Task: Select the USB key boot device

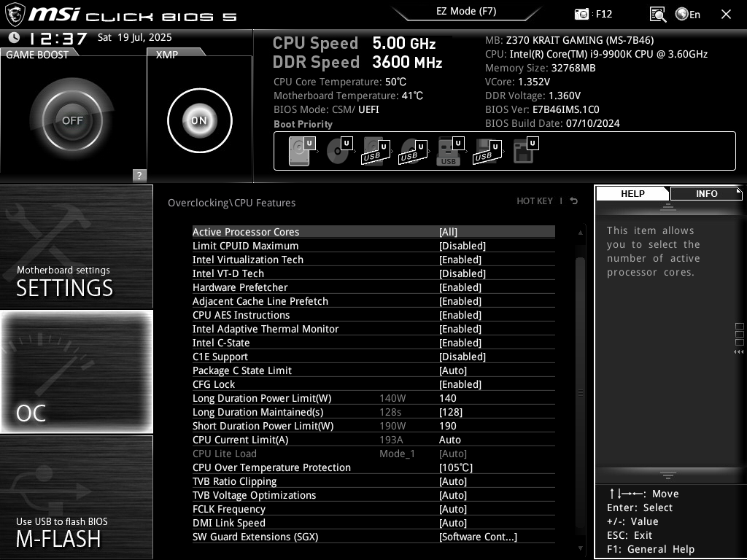Action: [449, 151]
